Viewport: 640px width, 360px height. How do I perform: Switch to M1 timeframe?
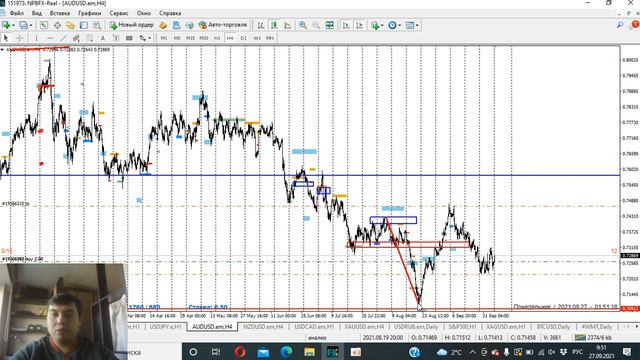pos(164,38)
